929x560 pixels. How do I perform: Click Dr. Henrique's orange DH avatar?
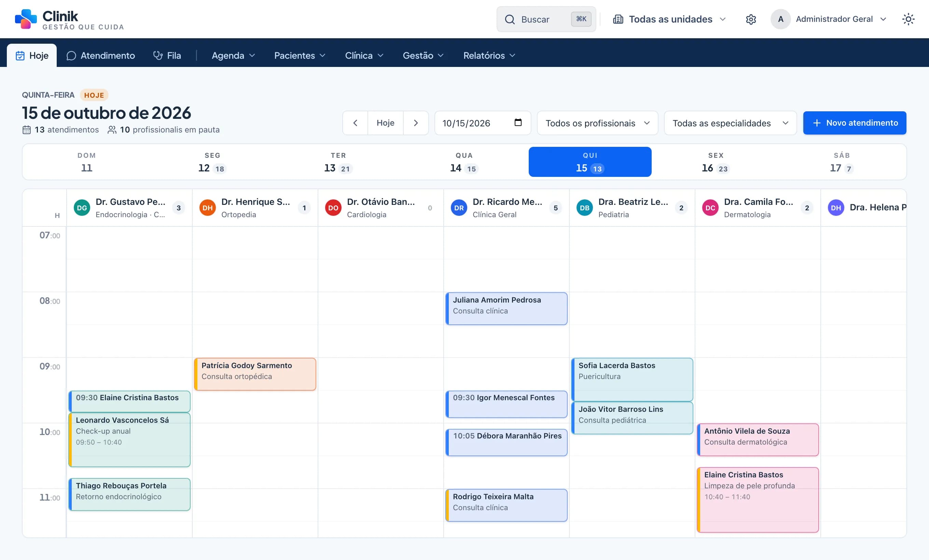(x=207, y=208)
